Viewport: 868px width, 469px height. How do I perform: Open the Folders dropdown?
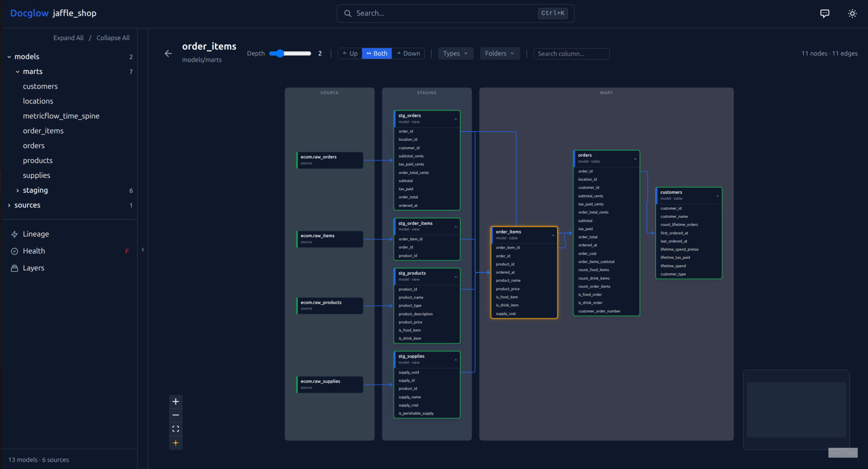(499, 53)
